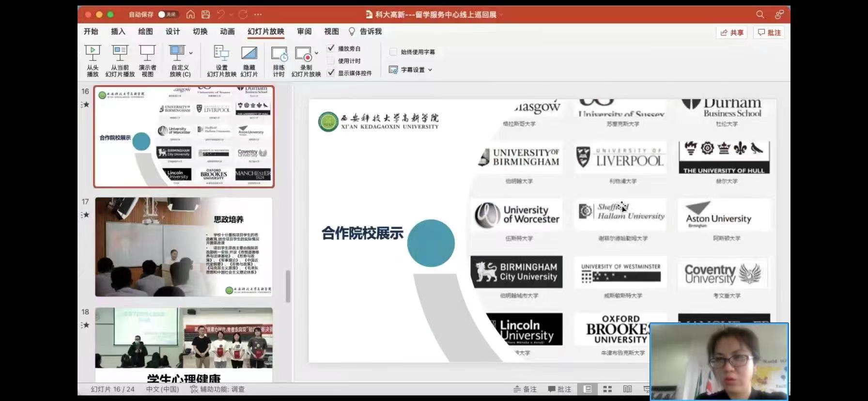Select slide 17 thumbnail 思政培养
This screenshot has width=868, height=401.
point(184,247)
